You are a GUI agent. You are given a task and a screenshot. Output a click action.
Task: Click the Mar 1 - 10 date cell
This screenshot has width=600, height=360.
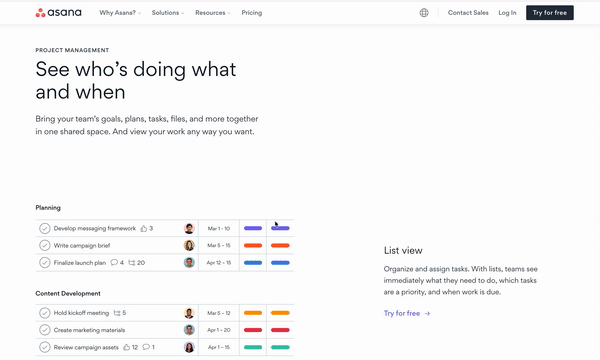click(x=219, y=228)
